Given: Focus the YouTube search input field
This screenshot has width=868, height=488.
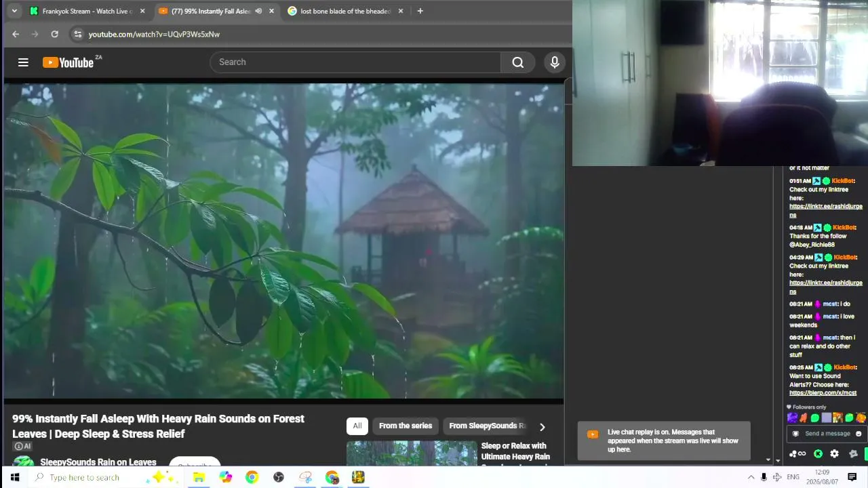Looking at the screenshot, I should coord(356,62).
